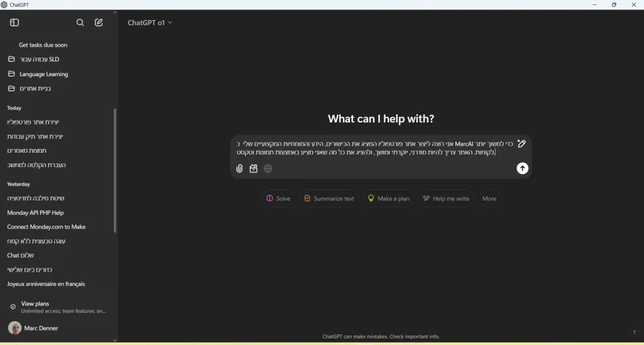The width and height of the screenshot is (644, 345).
Task: Open View plans upgrade link
Action: tap(57, 307)
